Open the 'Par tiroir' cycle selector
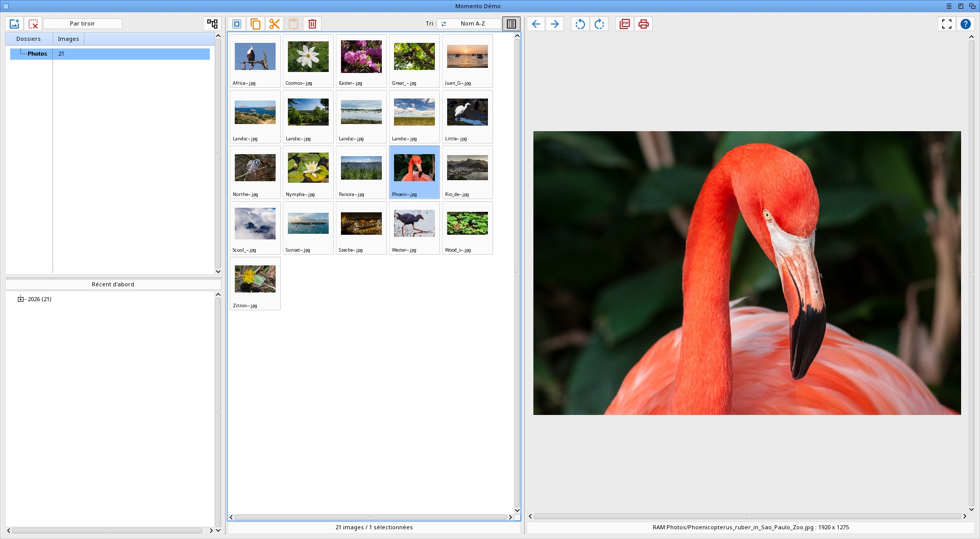980x539 pixels. (x=82, y=24)
